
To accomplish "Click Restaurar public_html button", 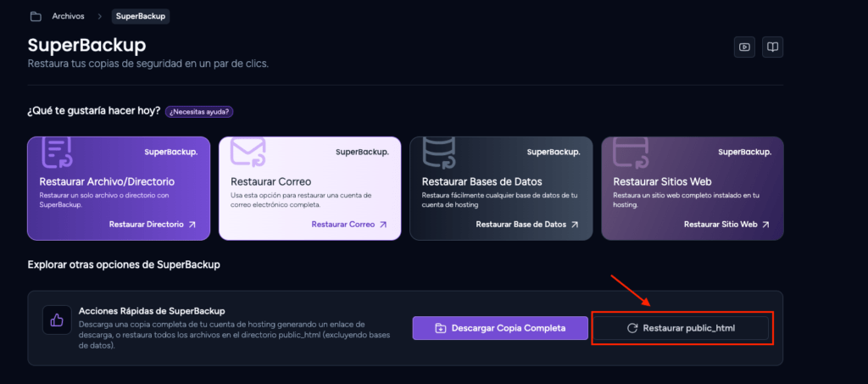I will [x=681, y=328].
